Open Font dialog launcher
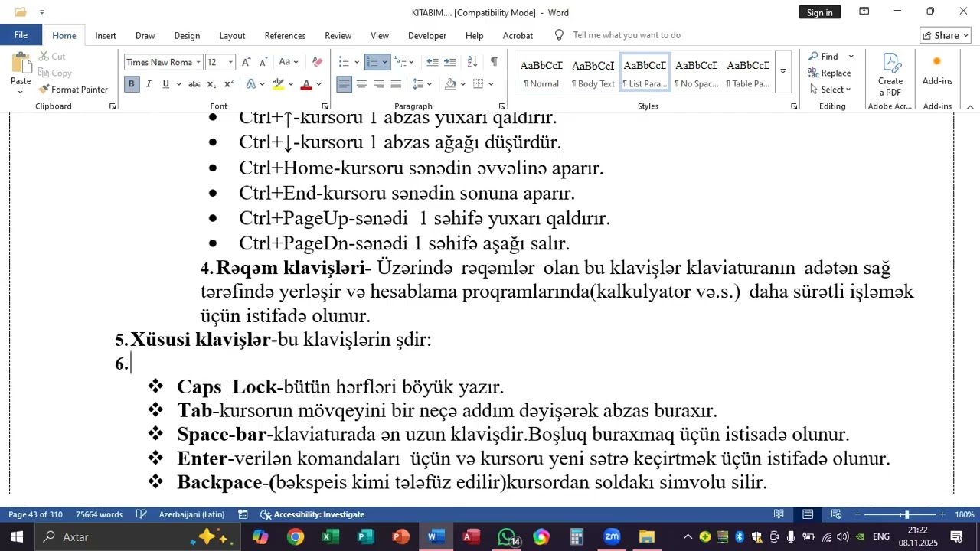This screenshot has width=980, height=551. 325,106
